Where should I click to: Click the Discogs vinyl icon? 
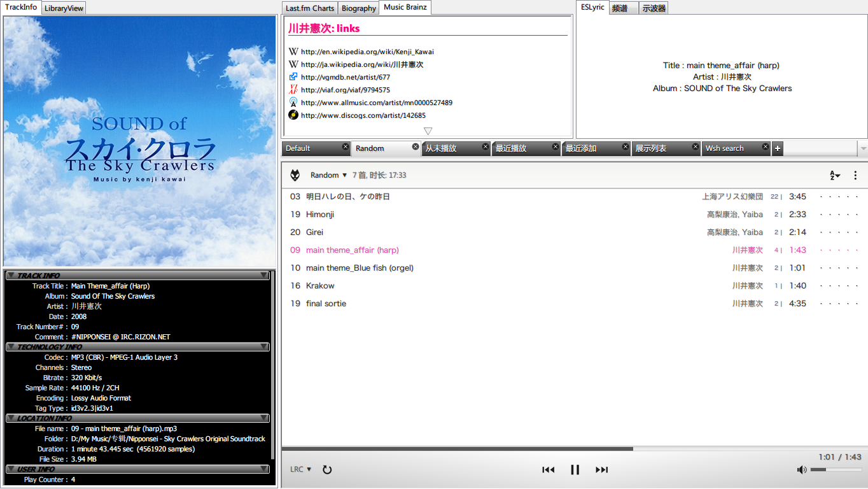[293, 115]
